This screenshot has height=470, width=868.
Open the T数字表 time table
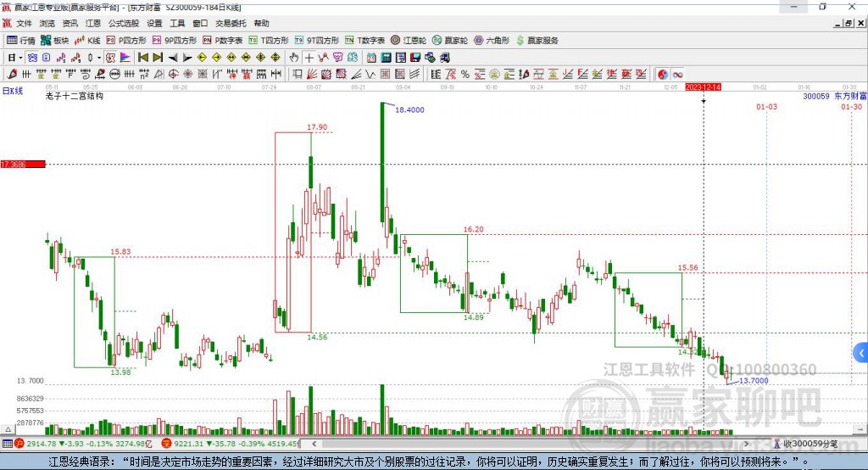[x=364, y=41]
